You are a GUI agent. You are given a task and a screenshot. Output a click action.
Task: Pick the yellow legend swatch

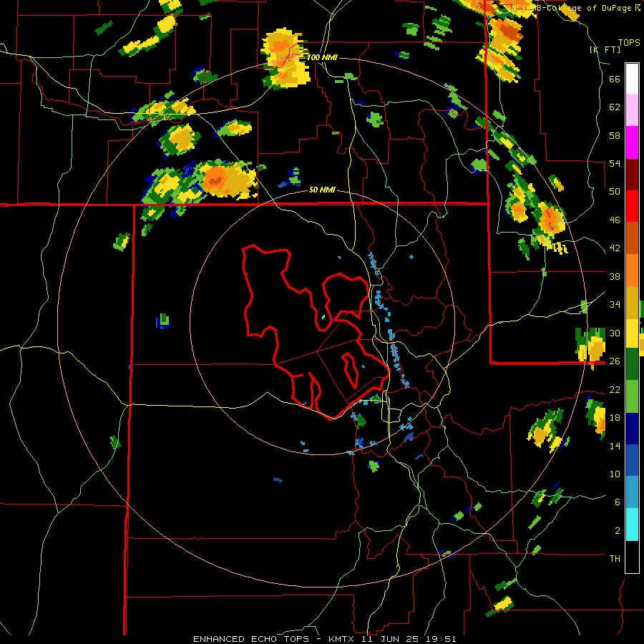(x=632, y=333)
